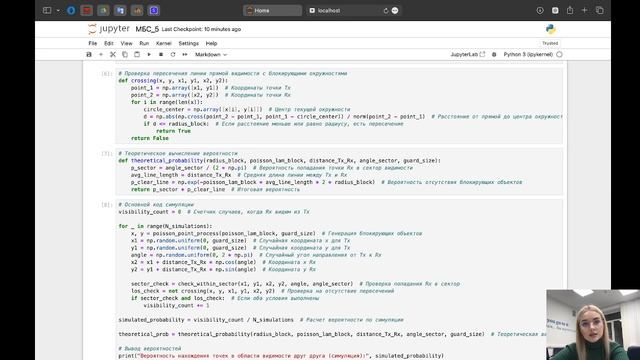Toggle the Safari sidebar icon
The image size is (640, 360).
point(47,10)
